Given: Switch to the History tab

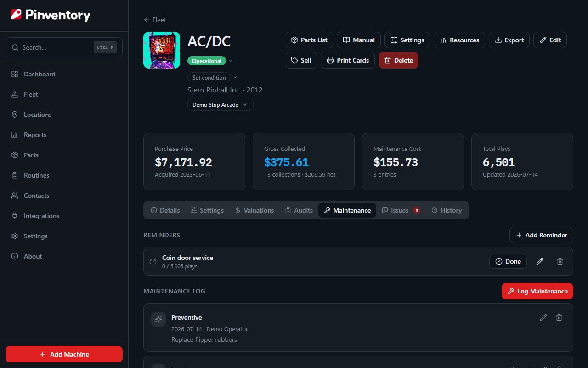Looking at the screenshot, I should coord(447,210).
